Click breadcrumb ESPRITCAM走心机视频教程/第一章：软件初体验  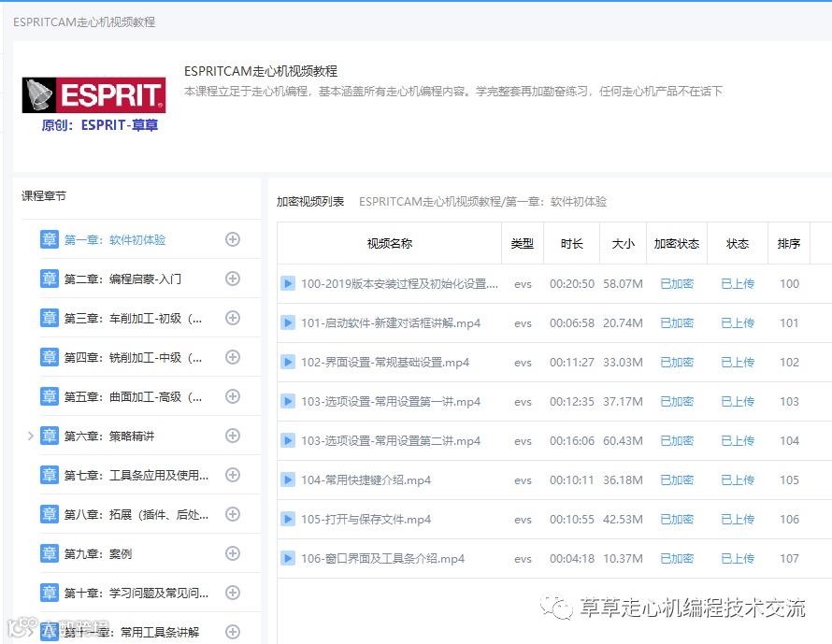(x=483, y=202)
